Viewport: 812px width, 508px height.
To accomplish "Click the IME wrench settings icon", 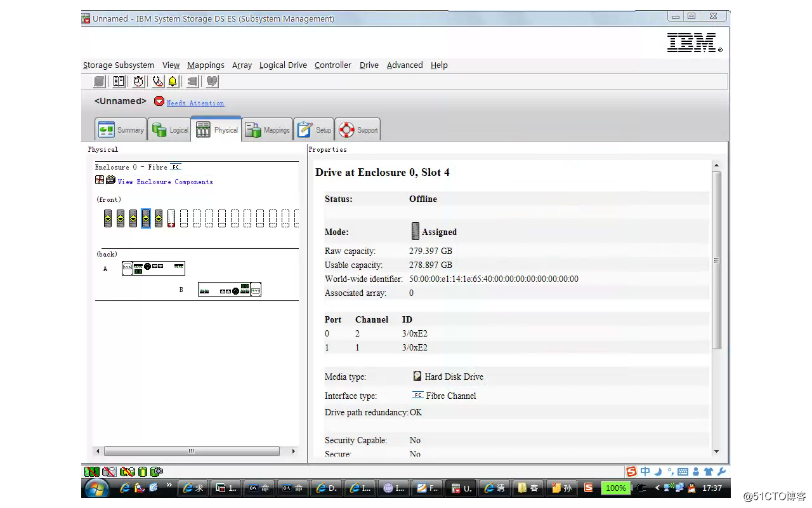I will tap(721, 471).
